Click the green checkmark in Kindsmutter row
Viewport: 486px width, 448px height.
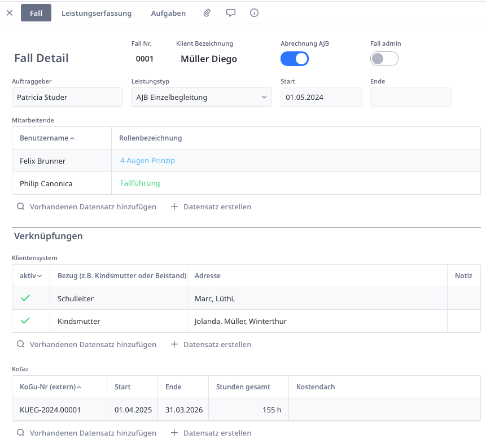click(x=25, y=320)
